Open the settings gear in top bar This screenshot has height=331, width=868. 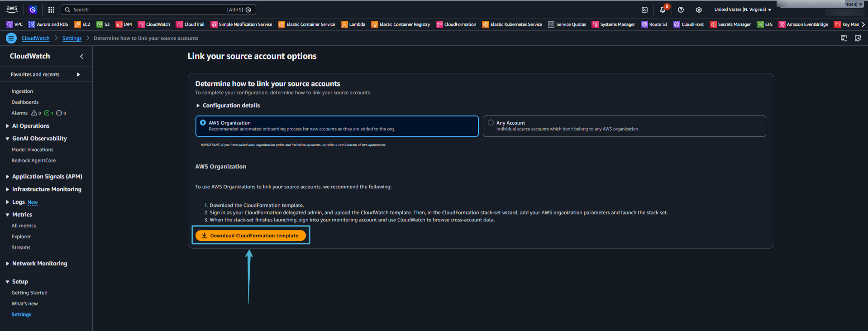pyautogui.click(x=699, y=10)
